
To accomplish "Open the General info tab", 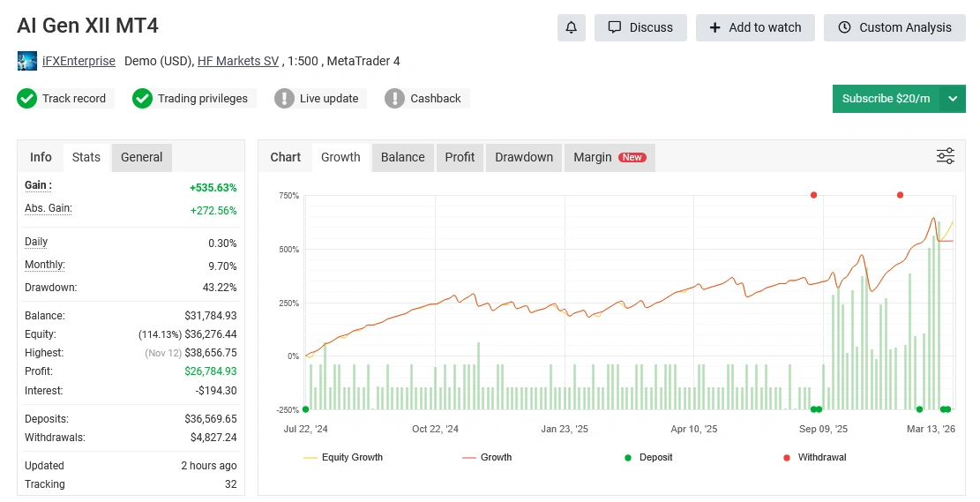I will coord(141,157).
